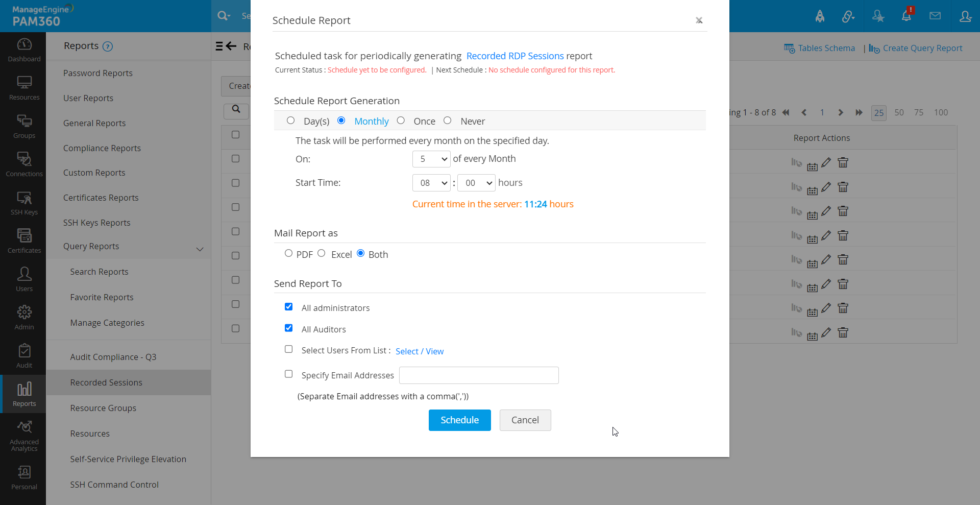
Task: Enable Specify Email Addresses option
Action: pyautogui.click(x=289, y=374)
